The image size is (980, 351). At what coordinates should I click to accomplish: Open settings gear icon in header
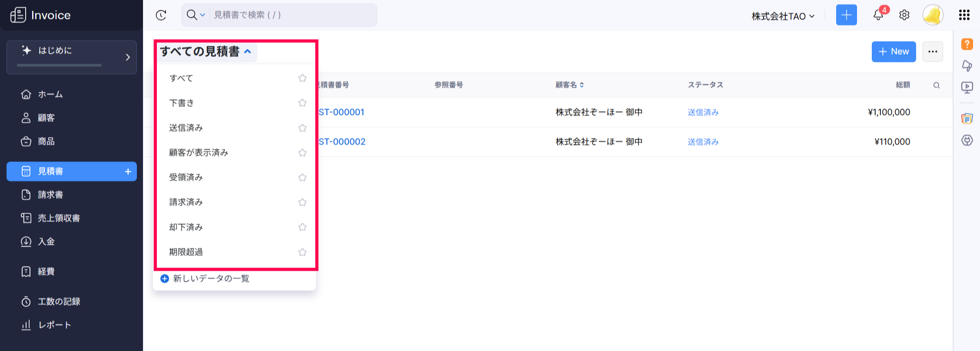(904, 15)
